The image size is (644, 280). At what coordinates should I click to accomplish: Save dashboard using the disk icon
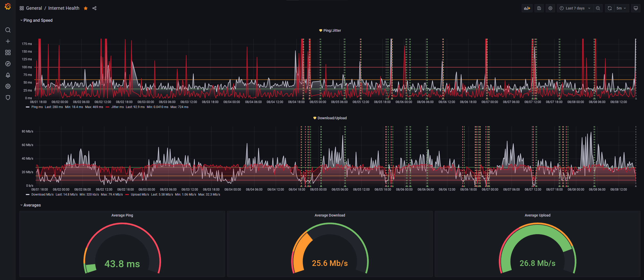tap(539, 8)
